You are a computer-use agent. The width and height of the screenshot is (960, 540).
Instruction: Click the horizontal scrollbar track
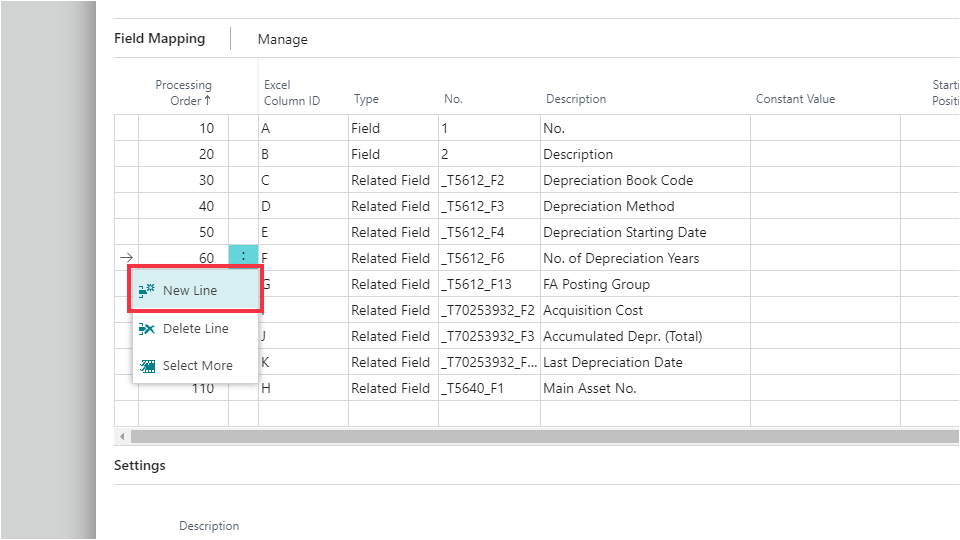(x=544, y=437)
